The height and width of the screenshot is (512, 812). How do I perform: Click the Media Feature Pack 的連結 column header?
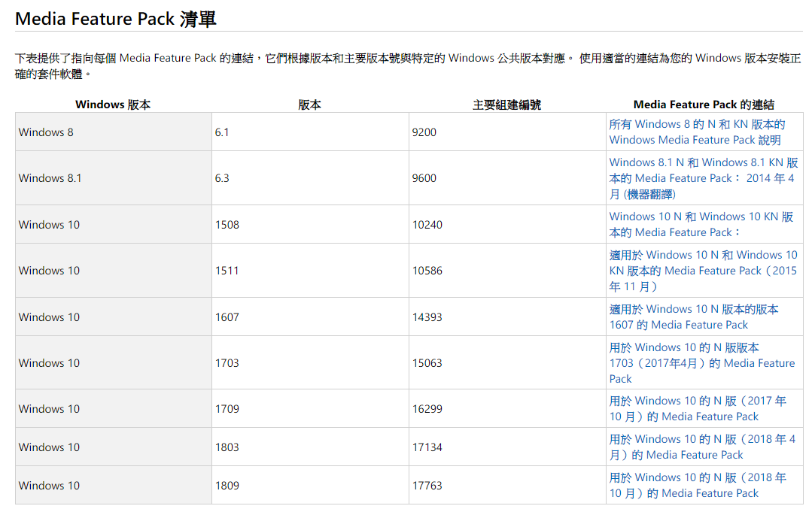click(x=704, y=105)
